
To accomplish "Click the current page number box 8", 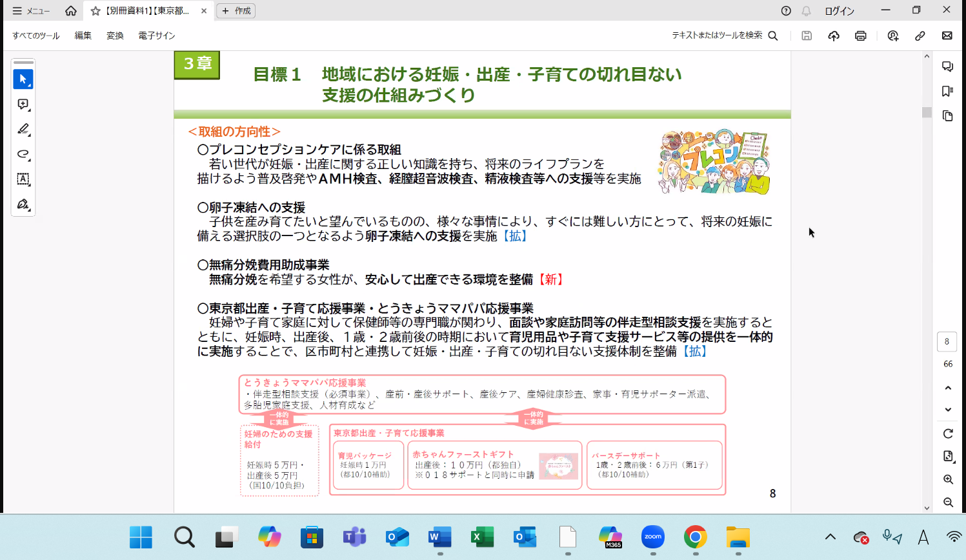I will coord(947,342).
